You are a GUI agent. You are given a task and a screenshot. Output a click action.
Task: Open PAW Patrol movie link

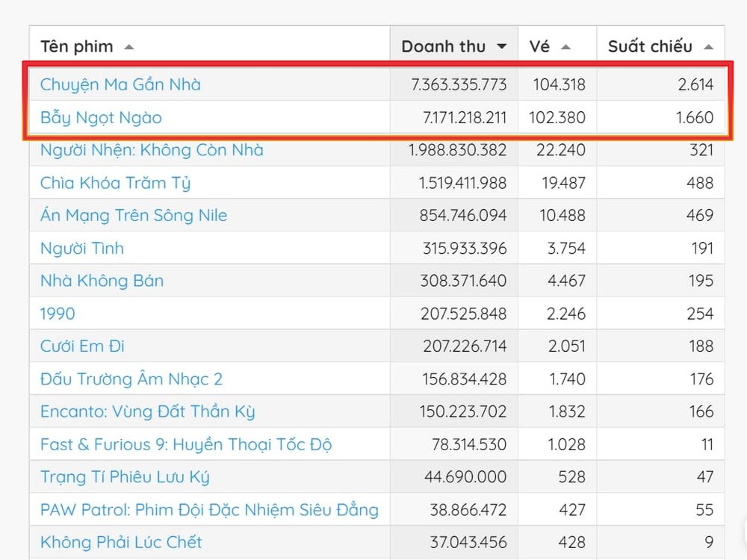coord(209,510)
